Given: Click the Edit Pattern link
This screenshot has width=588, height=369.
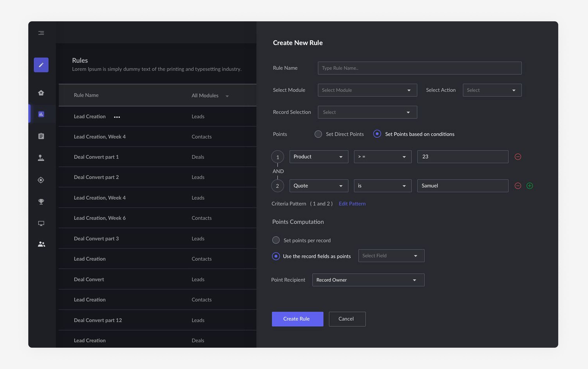Looking at the screenshot, I should 352,204.
